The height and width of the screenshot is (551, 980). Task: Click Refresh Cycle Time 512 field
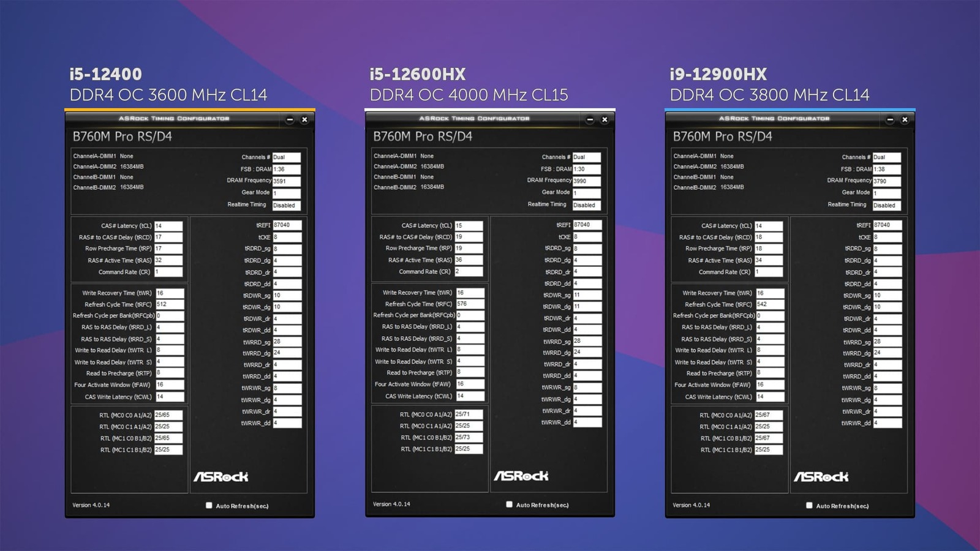point(170,304)
